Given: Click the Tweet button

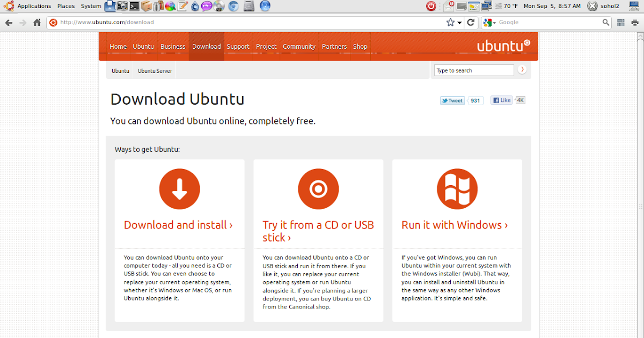Looking at the screenshot, I should [x=452, y=100].
